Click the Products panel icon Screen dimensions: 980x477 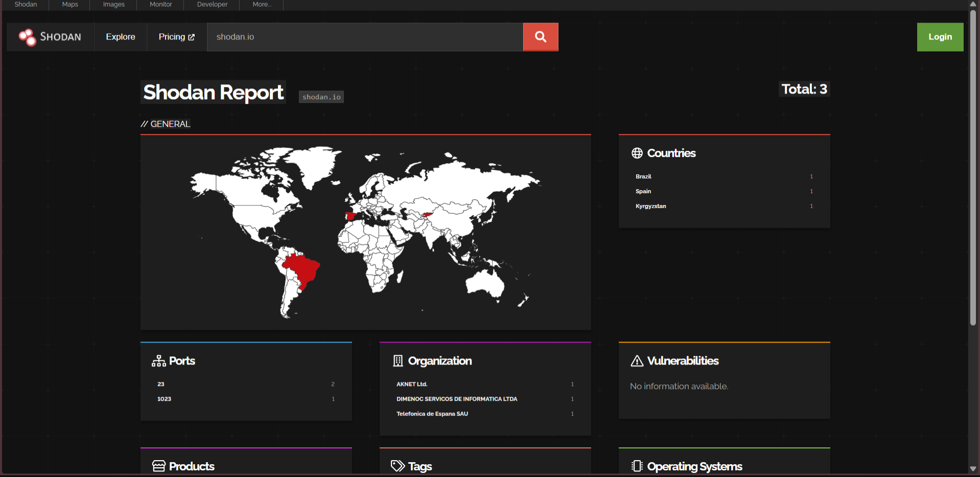pos(158,466)
